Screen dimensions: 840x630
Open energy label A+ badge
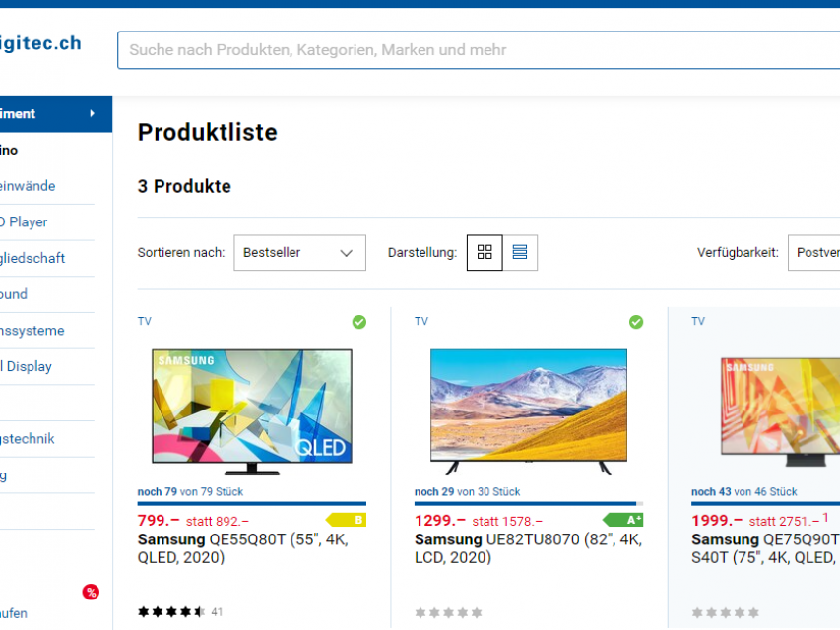pos(623,520)
